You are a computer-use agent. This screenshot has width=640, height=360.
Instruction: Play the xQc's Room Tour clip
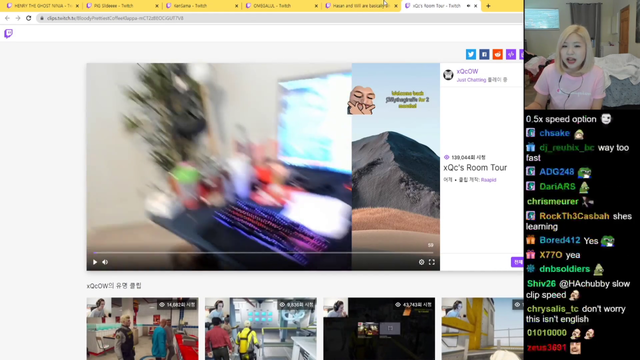click(x=95, y=262)
